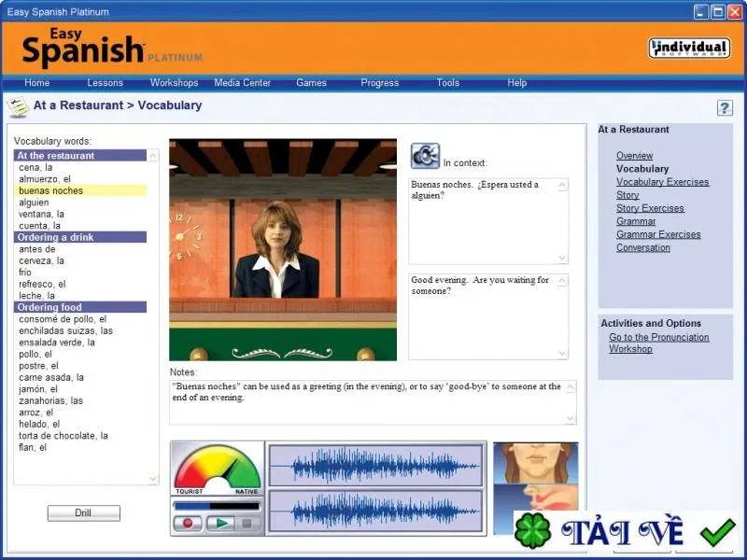The width and height of the screenshot is (747, 560).
Task: Click the down arrow in the Spanish context box
Action: pyautogui.click(x=562, y=258)
